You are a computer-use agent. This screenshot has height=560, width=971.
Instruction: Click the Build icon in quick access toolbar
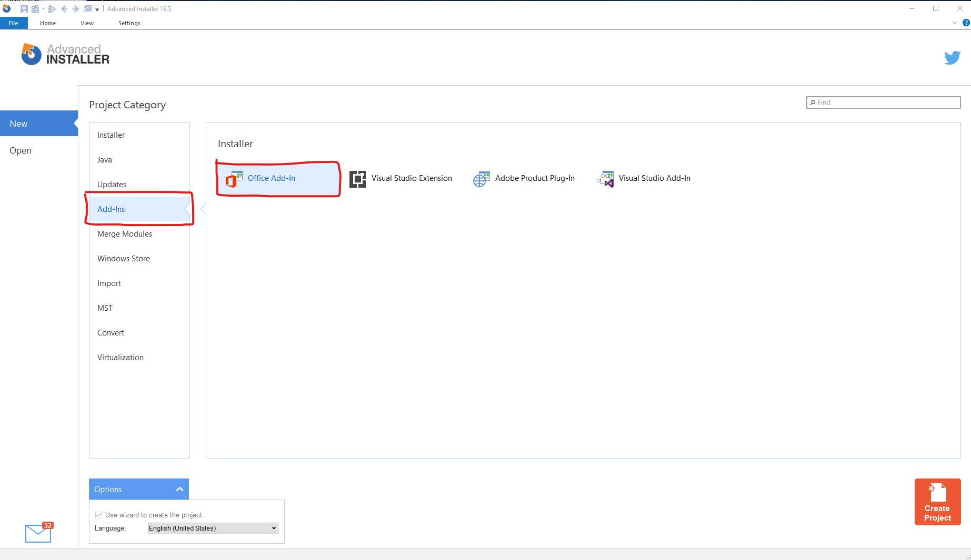pyautogui.click(x=35, y=9)
